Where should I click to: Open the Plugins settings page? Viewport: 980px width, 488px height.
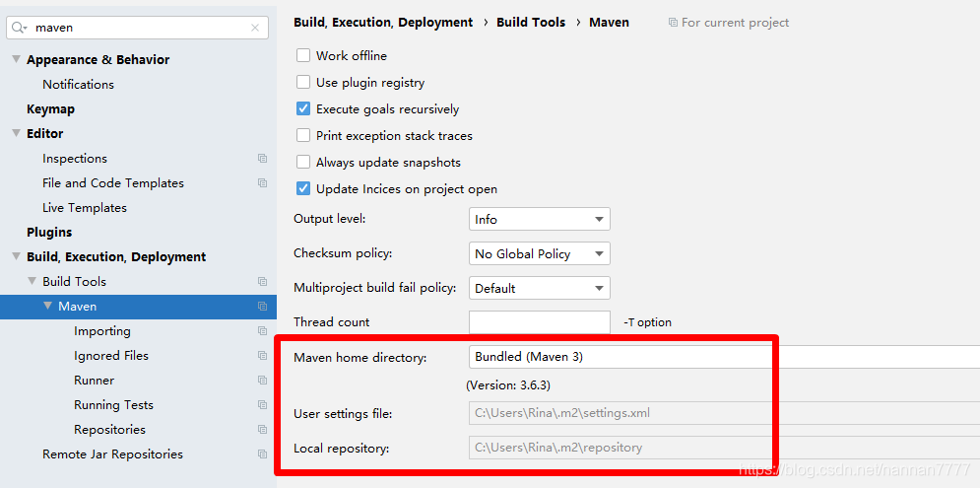pyautogui.click(x=49, y=232)
